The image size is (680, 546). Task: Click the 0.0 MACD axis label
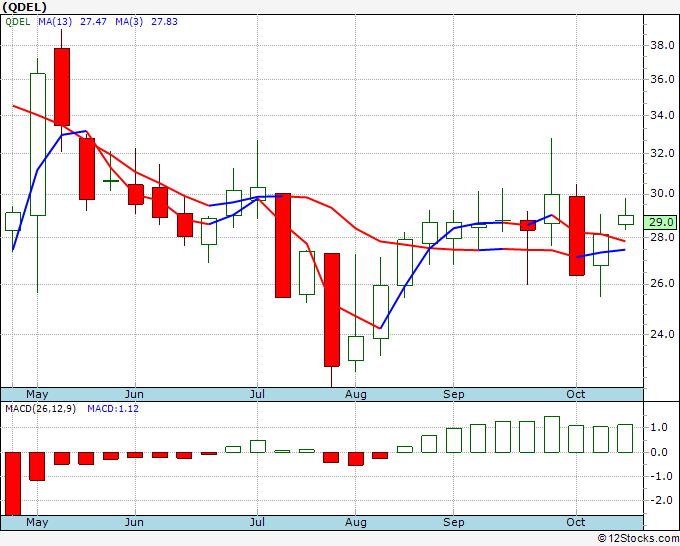(659, 452)
